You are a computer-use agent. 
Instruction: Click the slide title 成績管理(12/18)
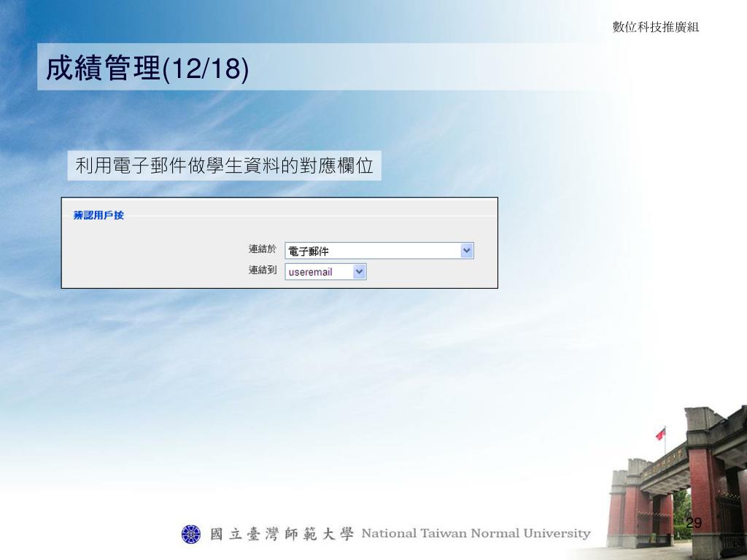coord(147,68)
